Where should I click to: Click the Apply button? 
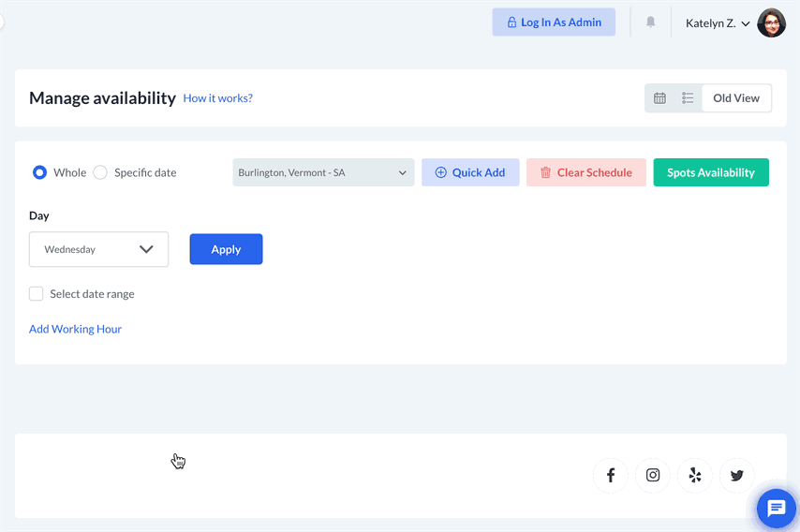[226, 249]
